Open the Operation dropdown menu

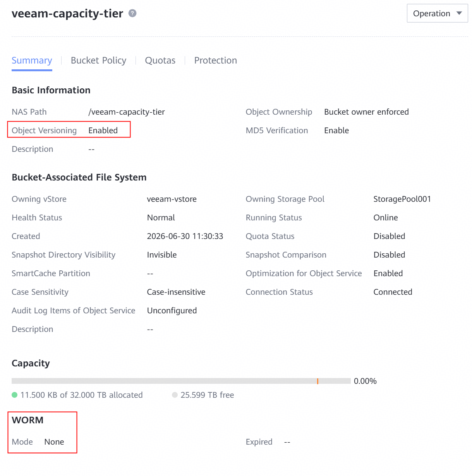[437, 13]
